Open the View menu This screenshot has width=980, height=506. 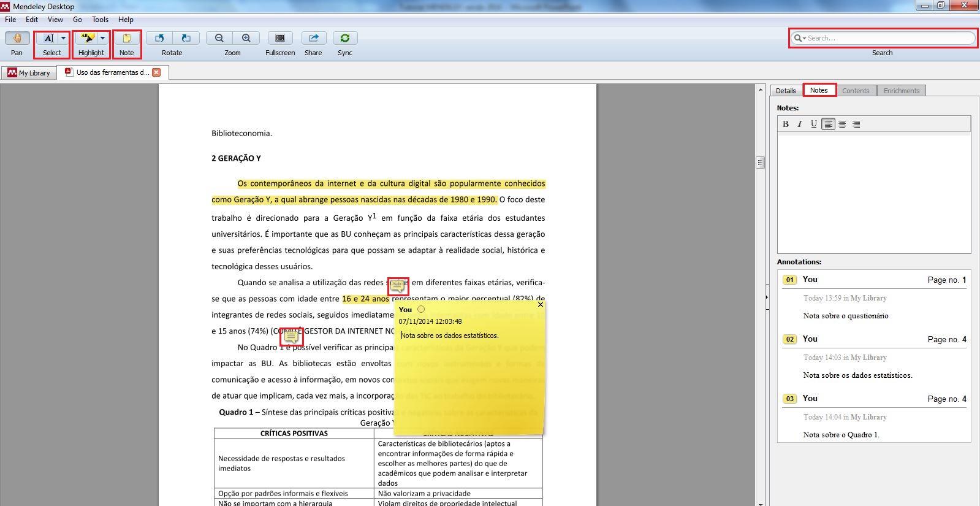pos(55,20)
